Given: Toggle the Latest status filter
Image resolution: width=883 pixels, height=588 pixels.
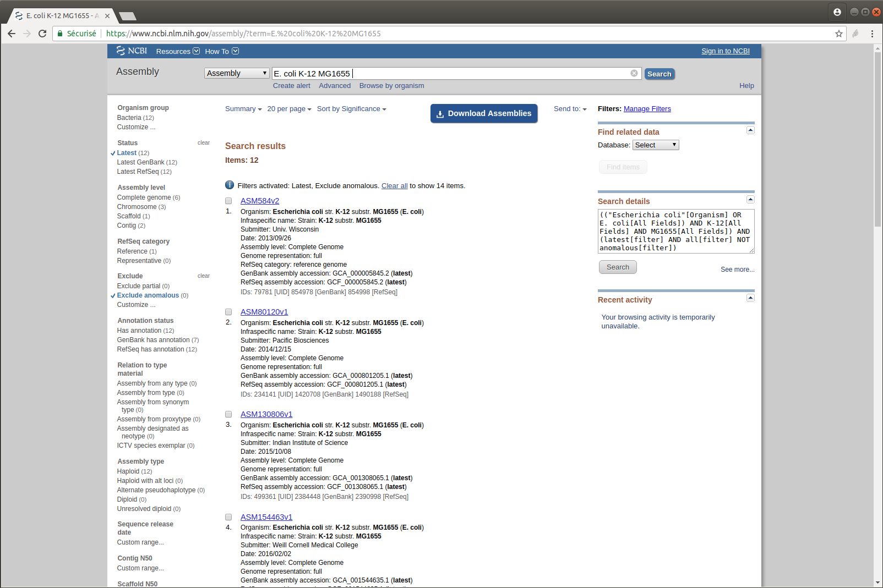Looking at the screenshot, I should [127, 153].
